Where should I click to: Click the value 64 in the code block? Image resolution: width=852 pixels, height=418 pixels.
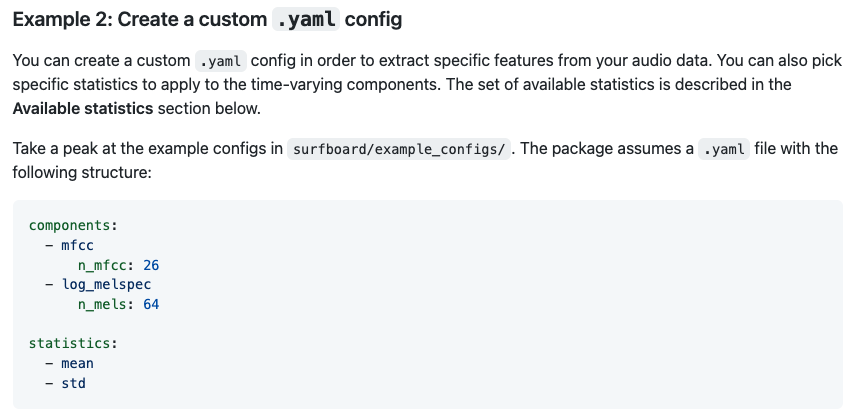point(151,304)
